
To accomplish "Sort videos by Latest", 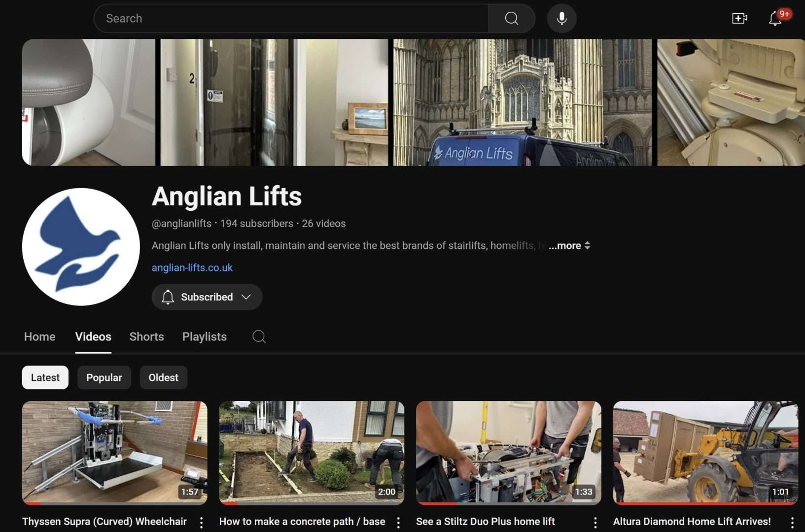I will point(45,378).
